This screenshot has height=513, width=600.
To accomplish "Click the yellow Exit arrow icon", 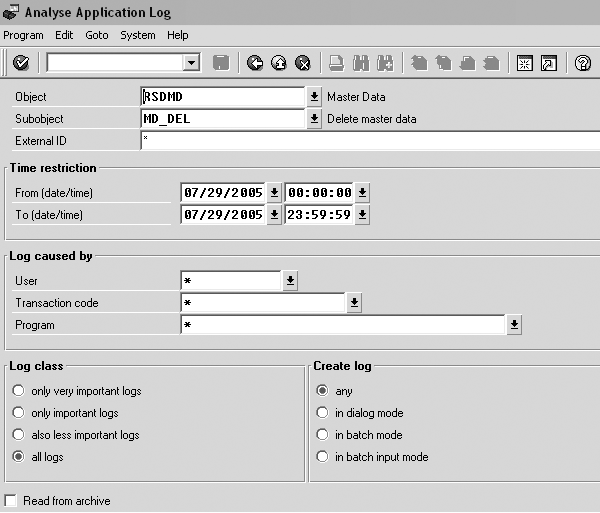I will (279, 63).
